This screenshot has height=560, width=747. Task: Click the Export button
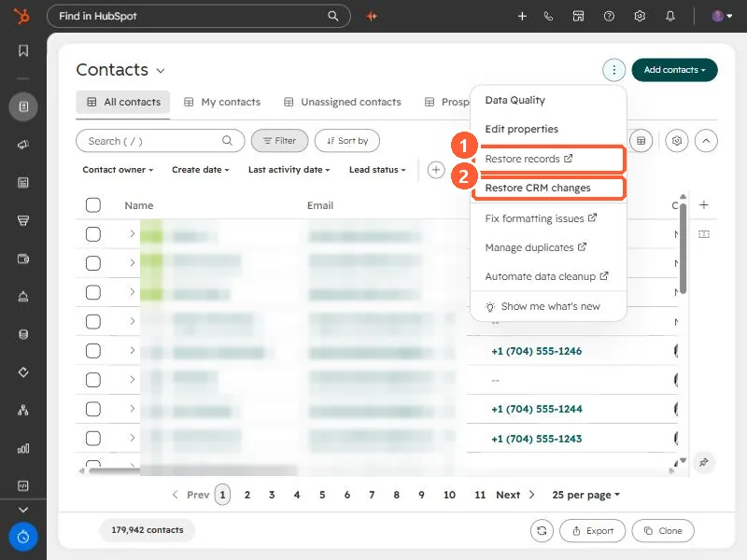click(592, 531)
